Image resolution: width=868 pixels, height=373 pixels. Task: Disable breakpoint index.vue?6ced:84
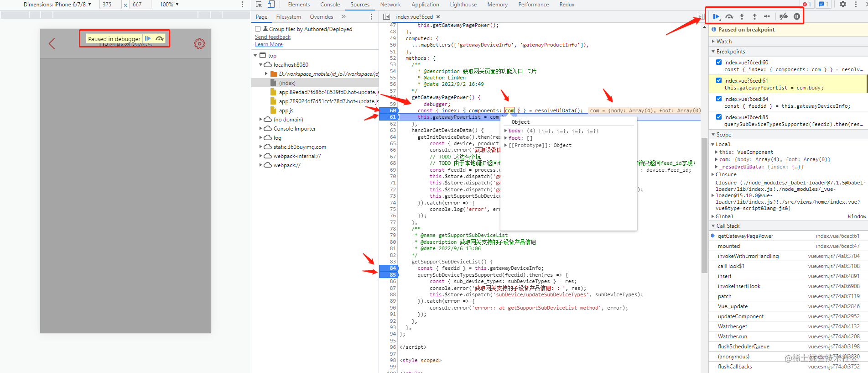click(x=719, y=99)
